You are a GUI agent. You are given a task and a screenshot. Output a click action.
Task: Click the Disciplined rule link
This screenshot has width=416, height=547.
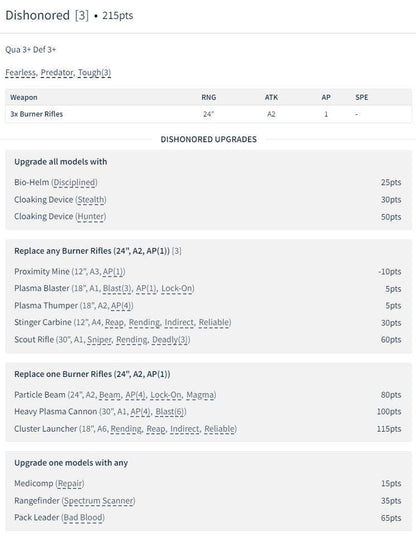pyautogui.click(x=74, y=182)
